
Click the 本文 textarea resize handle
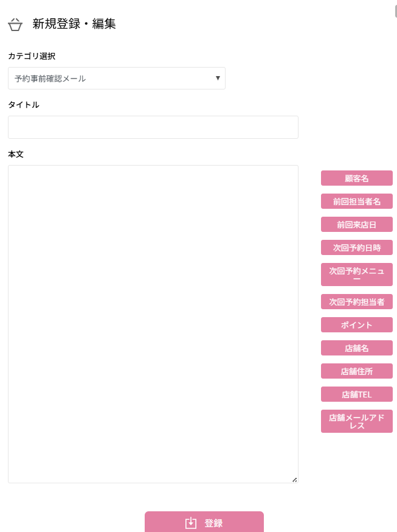[x=294, y=480]
